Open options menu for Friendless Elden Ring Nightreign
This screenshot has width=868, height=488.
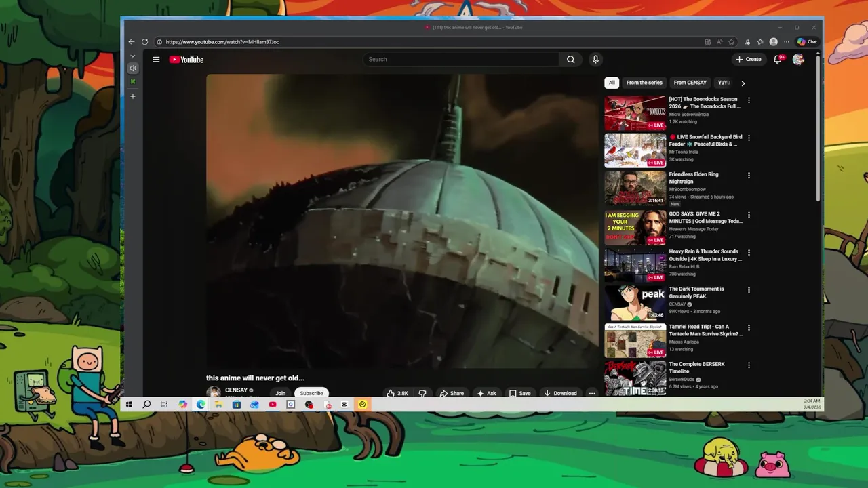click(749, 176)
